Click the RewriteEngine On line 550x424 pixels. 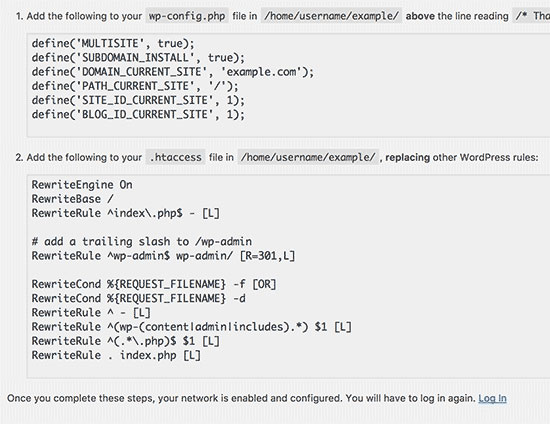point(82,185)
